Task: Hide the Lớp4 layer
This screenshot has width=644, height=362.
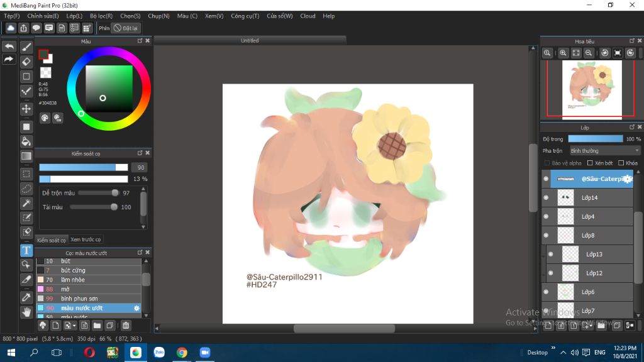Action: click(x=546, y=216)
